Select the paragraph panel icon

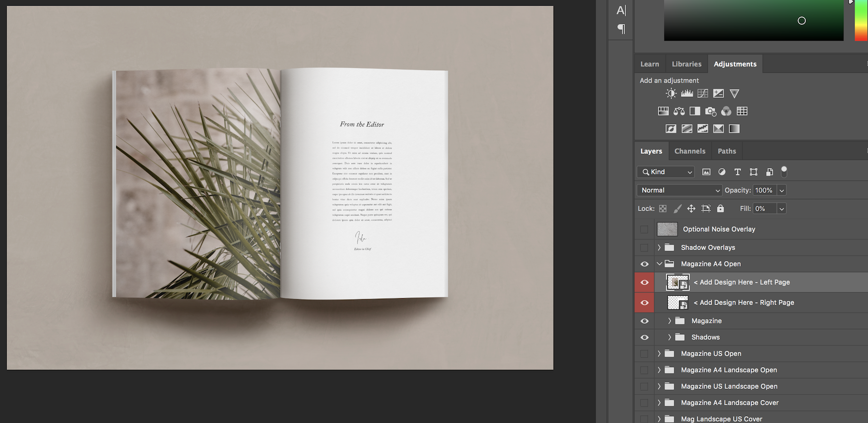[621, 29]
